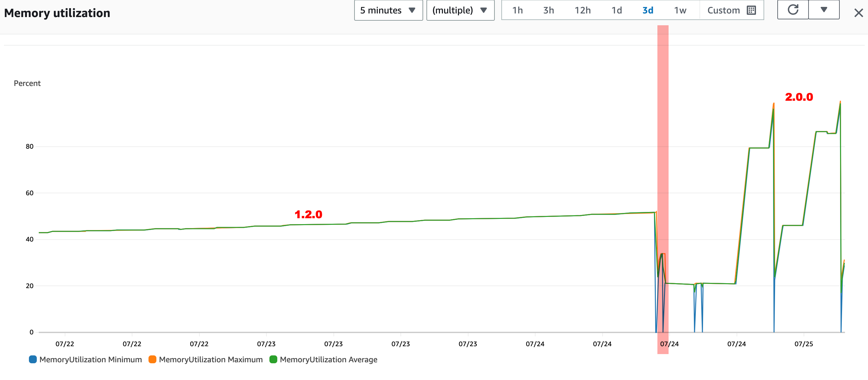
Task: Open the dropdown arrow beside the refresh button
Action: 824,10
